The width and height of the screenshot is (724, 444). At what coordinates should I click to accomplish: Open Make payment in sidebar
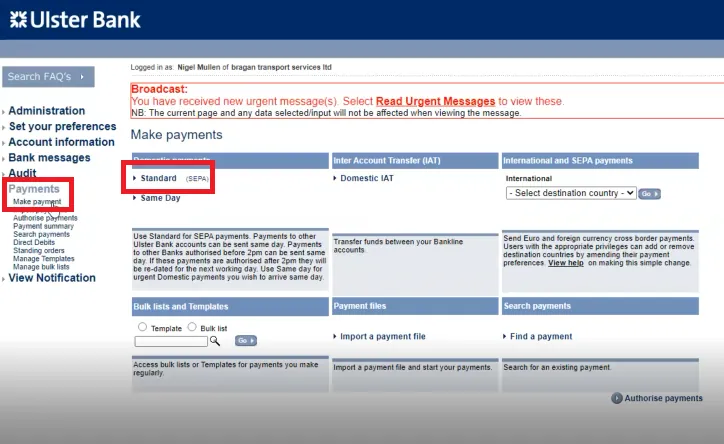click(x=37, y=202)
